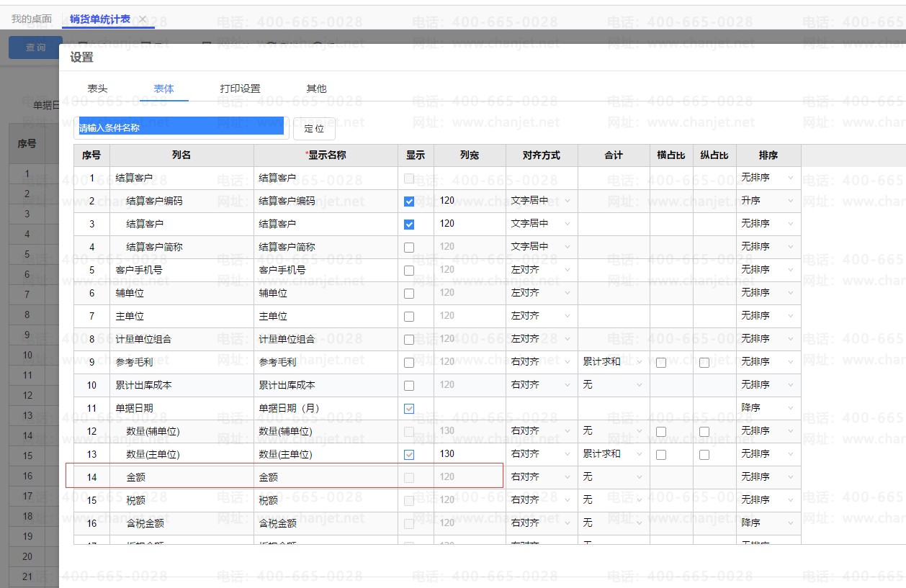Go to the 我的桌面 tab
The image size is (906, 588).
(x=32, y=19)
